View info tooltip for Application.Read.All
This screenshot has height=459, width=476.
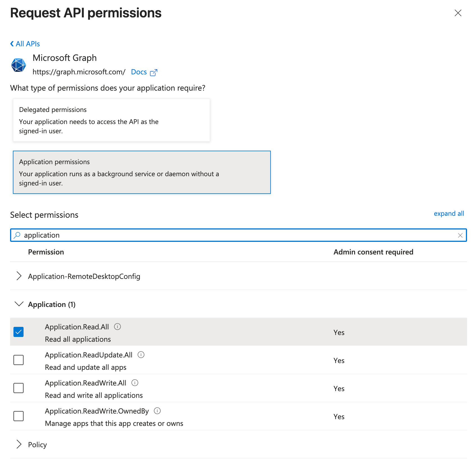pyautogui.click(x=118, y=326)
